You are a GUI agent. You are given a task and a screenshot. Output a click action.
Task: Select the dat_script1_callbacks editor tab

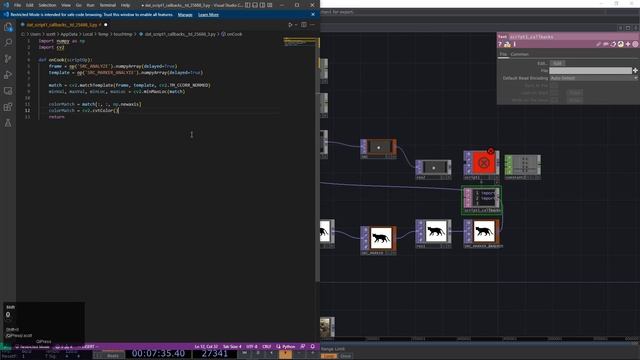[x=64, y=25]
